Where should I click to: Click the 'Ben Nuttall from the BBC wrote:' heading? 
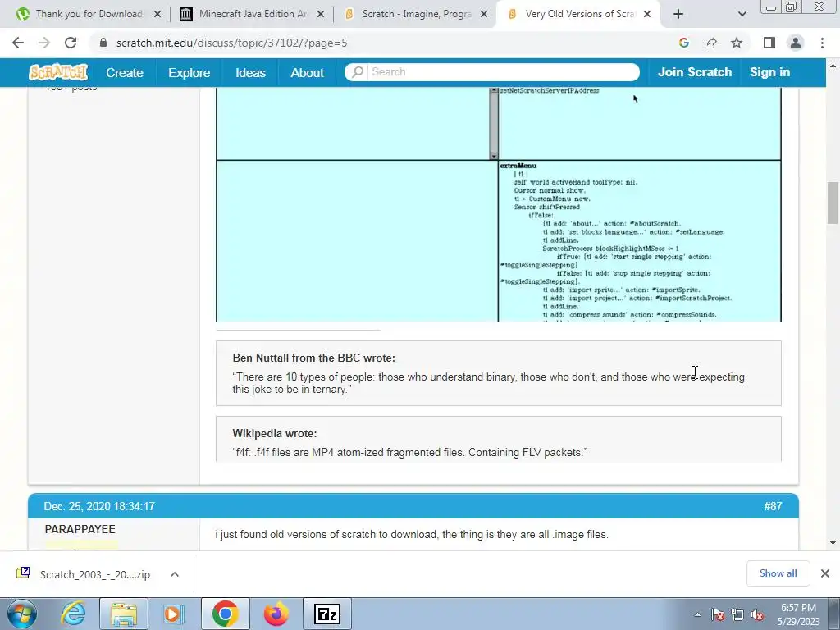[x=313, y=358]
